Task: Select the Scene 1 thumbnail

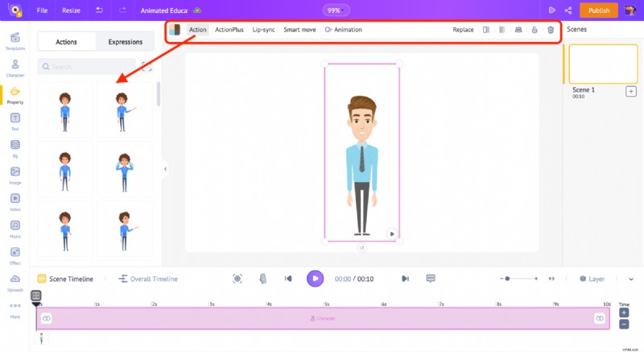Action: click(603, 64)
